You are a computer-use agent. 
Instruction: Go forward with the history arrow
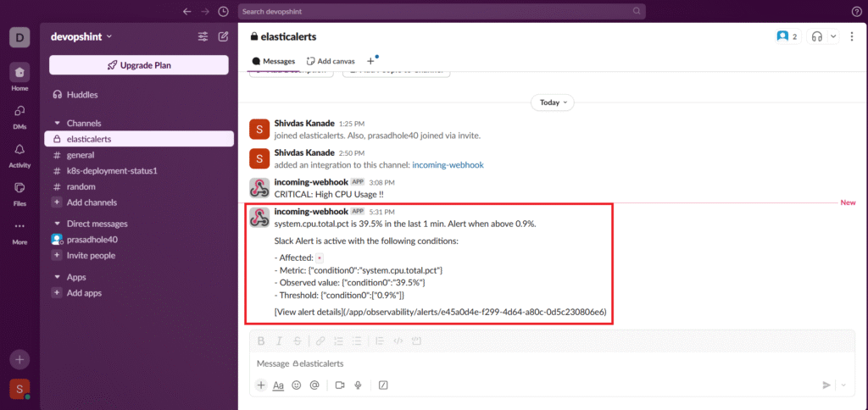(205, 11)
